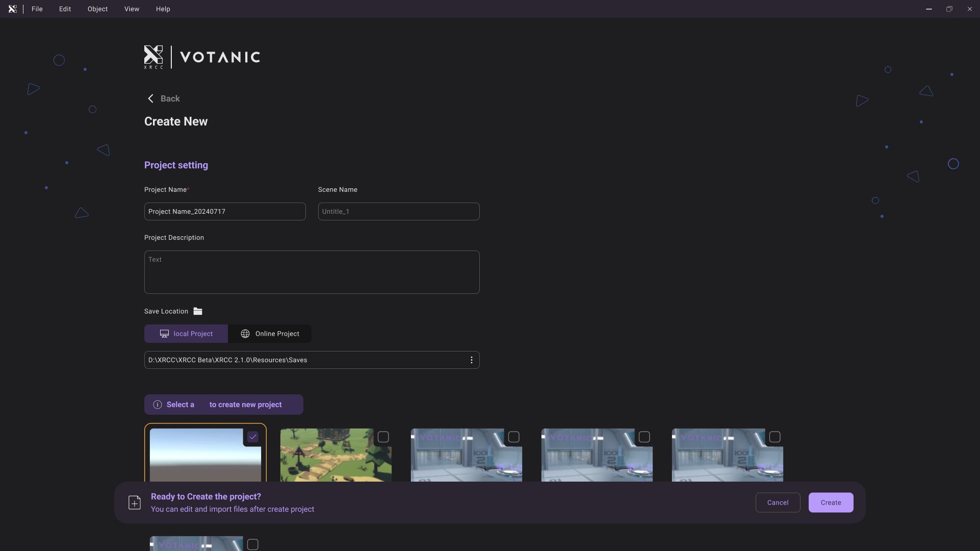The height and width of the screenshot is (551, 980).
Task: Open the three-dot menu in the save path field
Action: point(471,360)
